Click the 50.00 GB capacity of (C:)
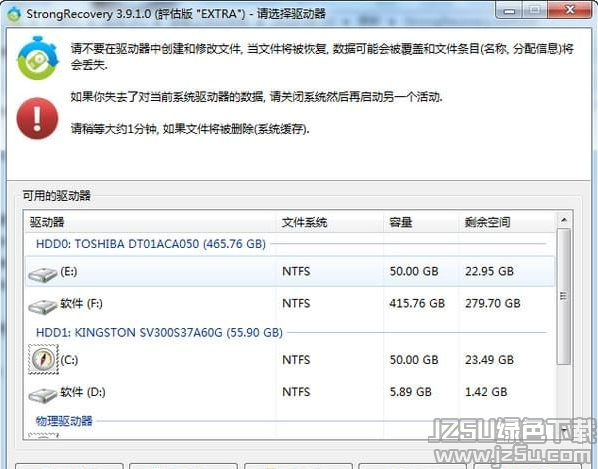598x469 pixels. (x=414, y=360)
